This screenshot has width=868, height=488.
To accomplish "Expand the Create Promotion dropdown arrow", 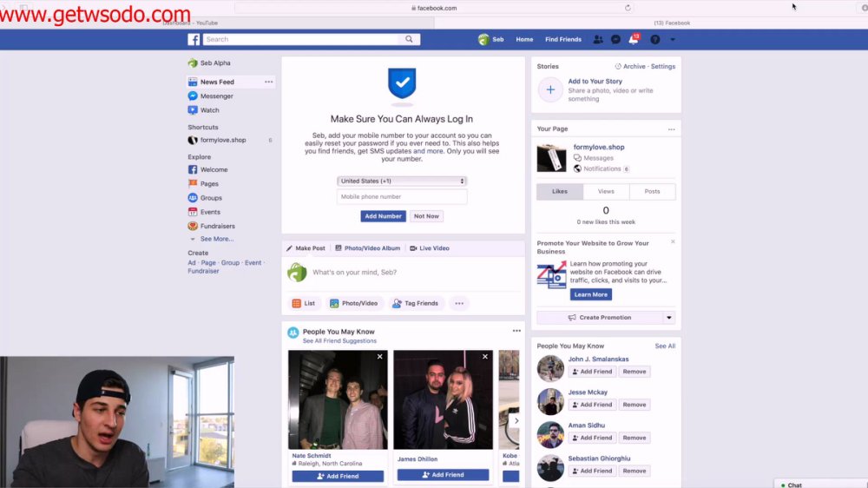I will (x=668, y=318).
